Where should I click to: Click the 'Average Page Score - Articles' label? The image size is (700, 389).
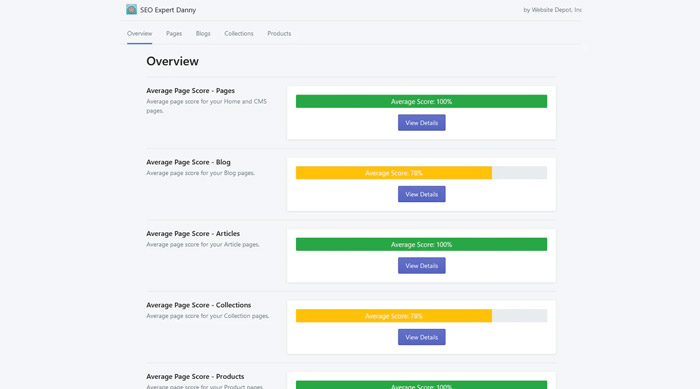(x=193, y=234)
